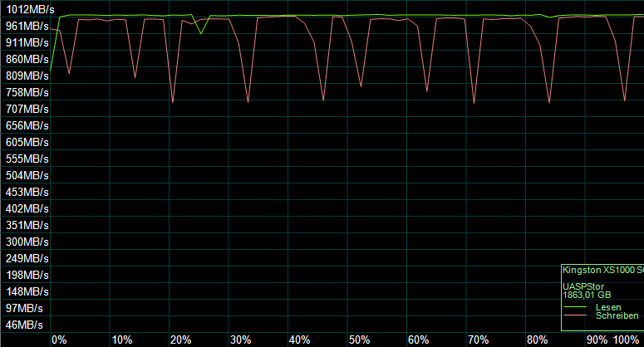This screenshot has height=347, width=644.
Task: Click the 605MB/s axis label
Action: (27, 142)
